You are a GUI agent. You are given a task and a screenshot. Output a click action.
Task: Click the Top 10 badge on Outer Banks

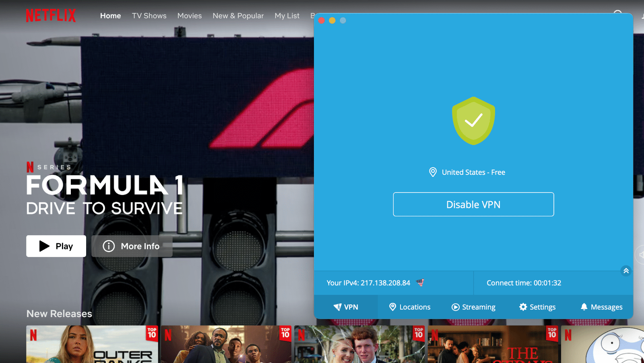pyautogui.click(x=152, y=334)
